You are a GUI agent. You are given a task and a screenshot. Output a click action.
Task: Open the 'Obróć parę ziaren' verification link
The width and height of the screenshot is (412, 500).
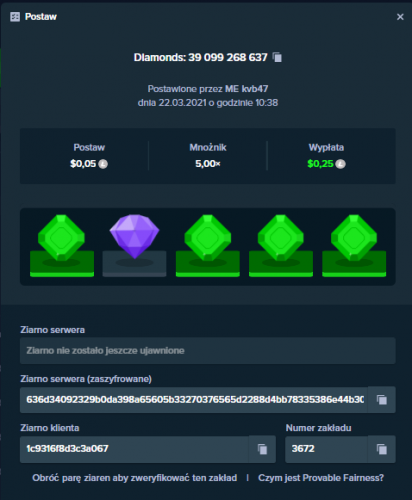(x=135, y=478)
